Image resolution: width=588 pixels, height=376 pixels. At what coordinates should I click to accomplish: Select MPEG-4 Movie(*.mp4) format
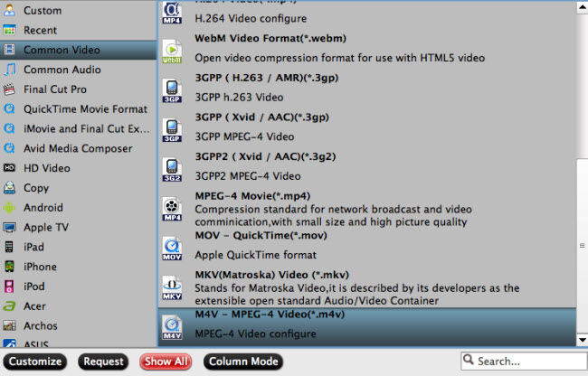point(367,210)
